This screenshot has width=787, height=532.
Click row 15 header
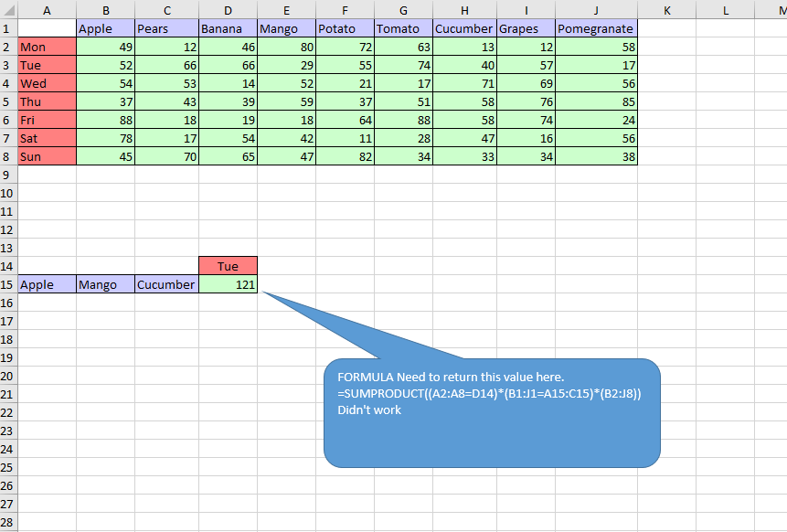[x=8, y=284]
